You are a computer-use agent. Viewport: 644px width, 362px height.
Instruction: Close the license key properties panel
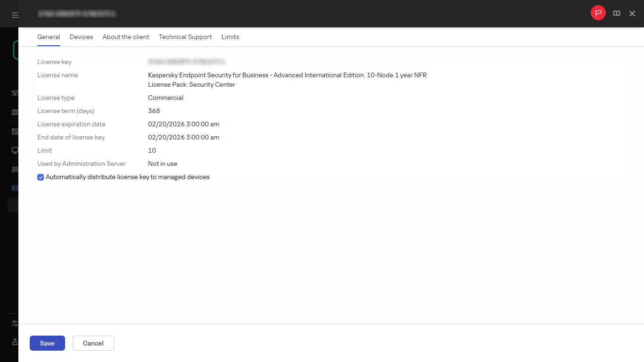tap(632, 14)
